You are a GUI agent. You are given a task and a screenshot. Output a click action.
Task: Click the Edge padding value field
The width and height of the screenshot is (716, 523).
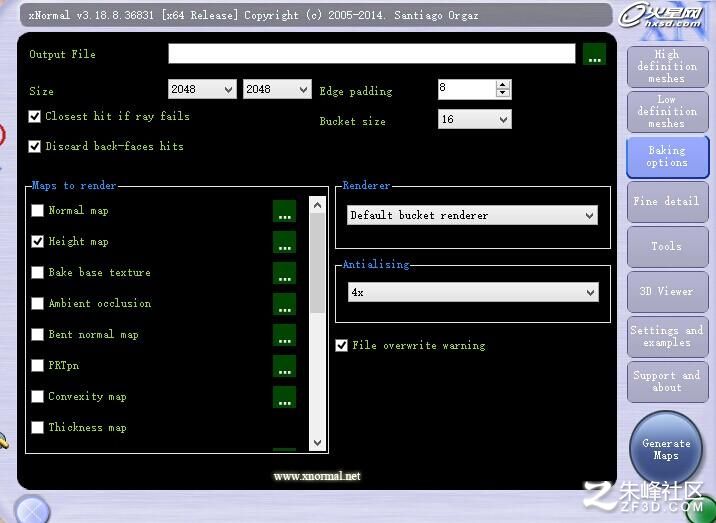467,89
